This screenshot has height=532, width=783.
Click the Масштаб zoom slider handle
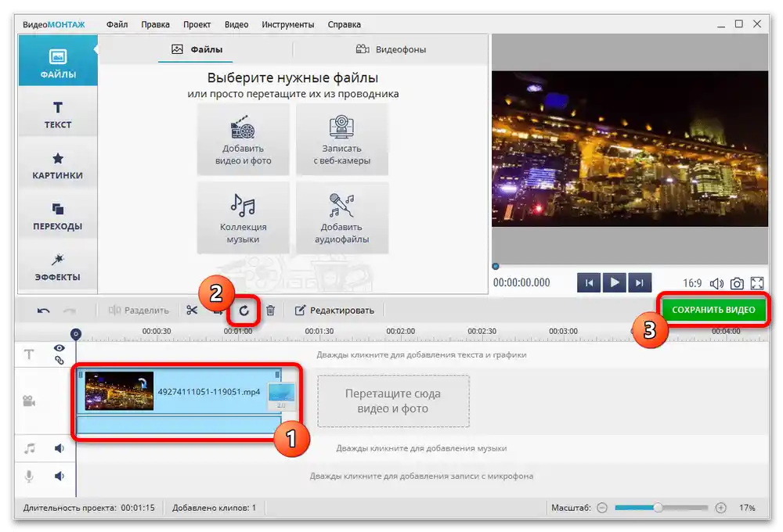coord(659,508)
